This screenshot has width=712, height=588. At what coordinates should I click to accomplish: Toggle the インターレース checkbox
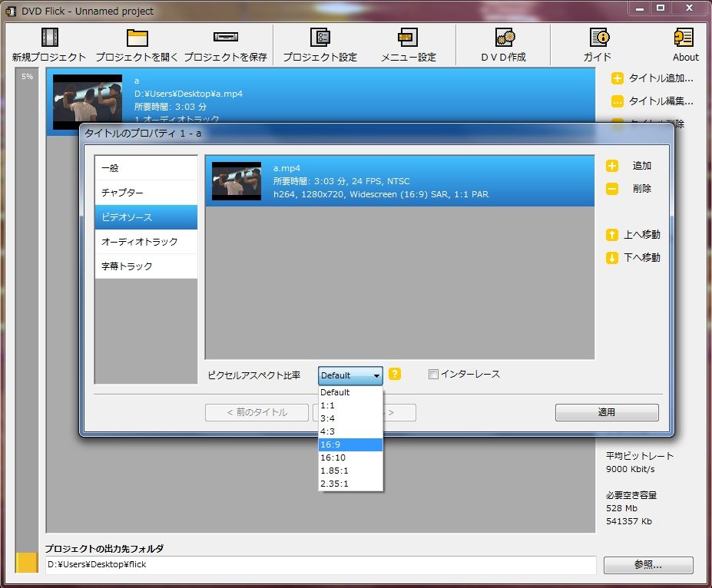click(x=433, y=375)
